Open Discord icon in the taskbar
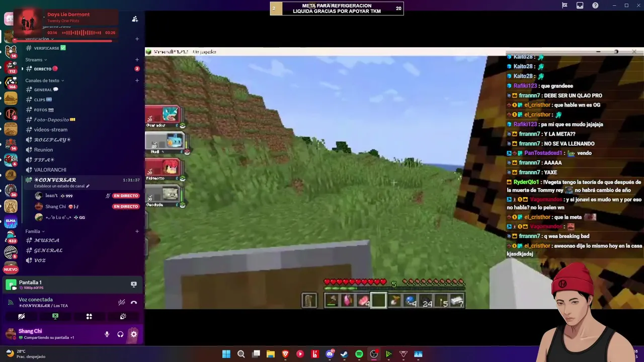The height and width of the screenshot is (362, 644). coord(330,354)
